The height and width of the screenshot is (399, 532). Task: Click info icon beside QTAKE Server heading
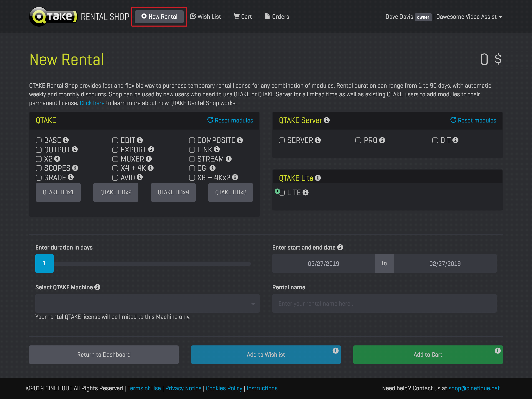tap(326, 120)
